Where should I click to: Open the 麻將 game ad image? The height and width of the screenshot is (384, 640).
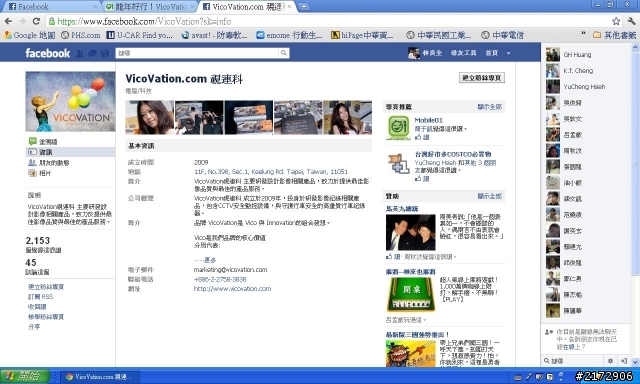pos(411,295)
